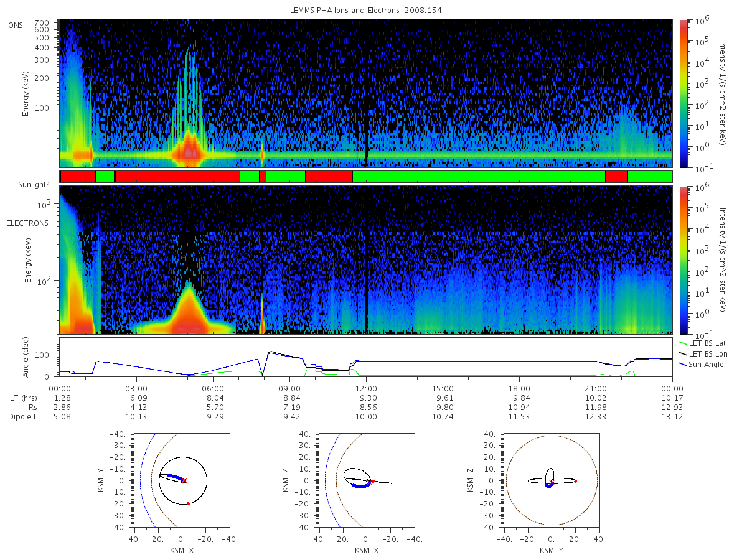Click the long green sunlight bar segment

point(479,177)
